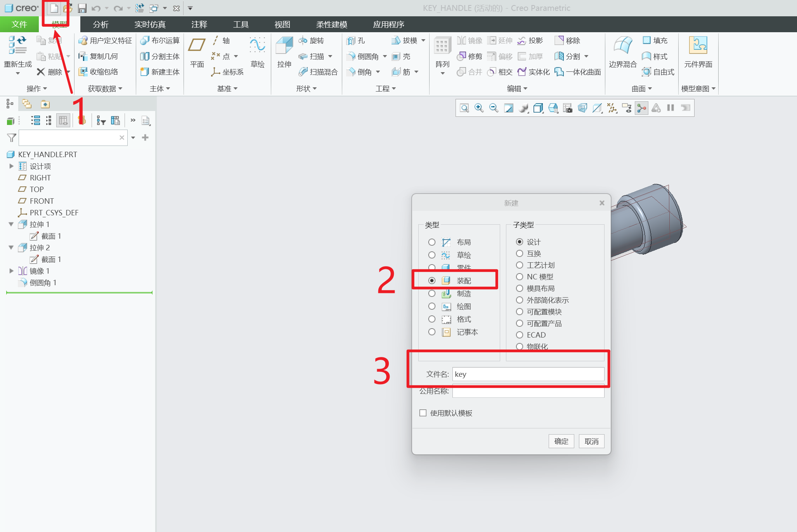Collapse the 拉伸 2 tree node
797x532 pixels.
coord(11,248)
